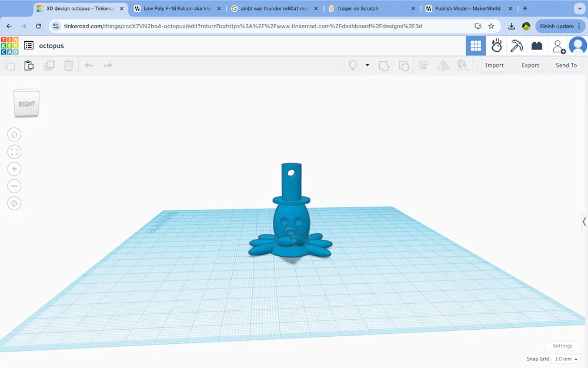Screen dimensions: 588x368
Task: Open the visibility dropdown arrow
Action: click(367, 65)
